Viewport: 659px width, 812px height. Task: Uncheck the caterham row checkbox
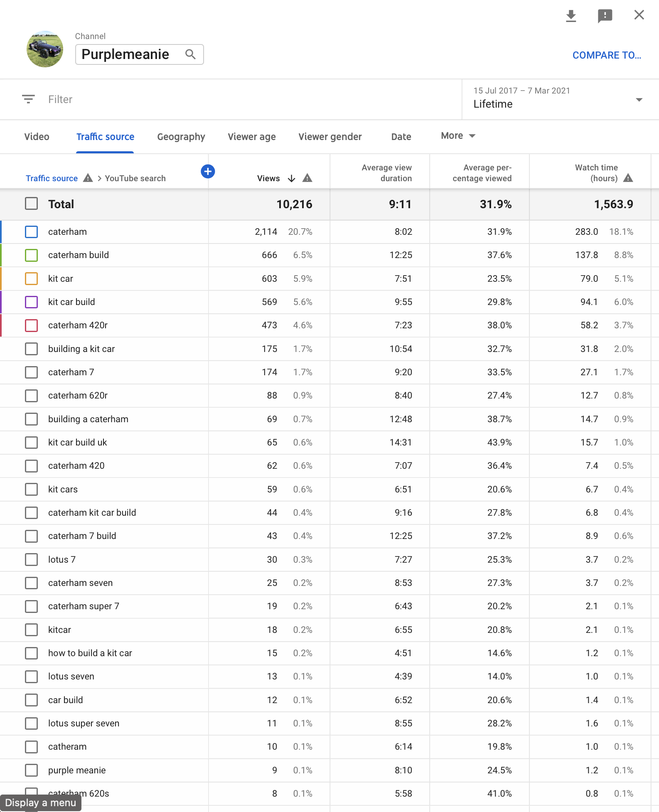[x=31, y=232]
